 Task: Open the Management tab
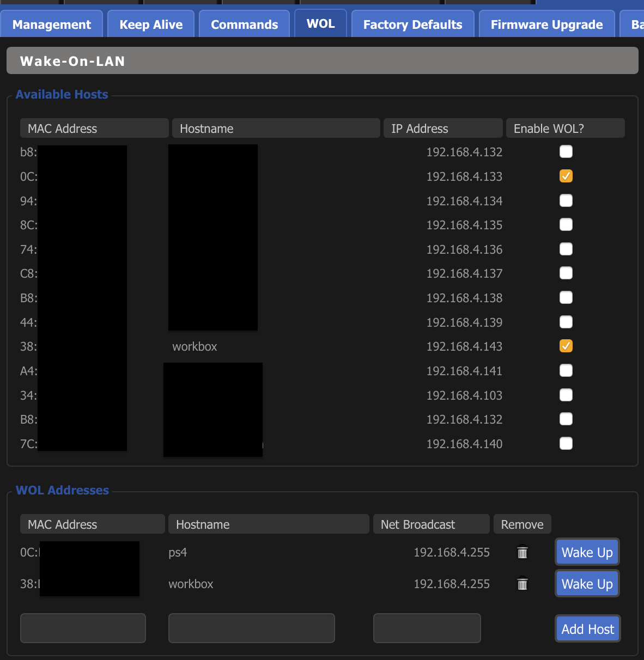(52, 25)
